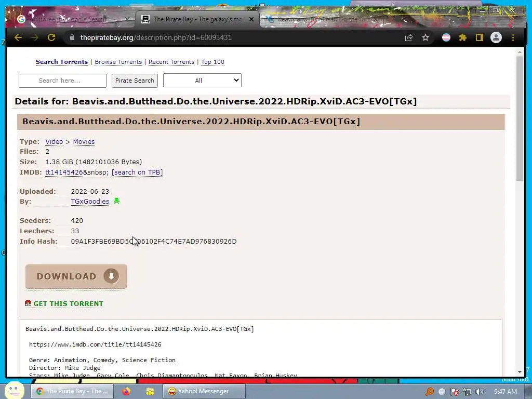Viewport: 532px width, 399px height.
Task: Select The Pirate Bay browser tab
Action: (198, 19)
